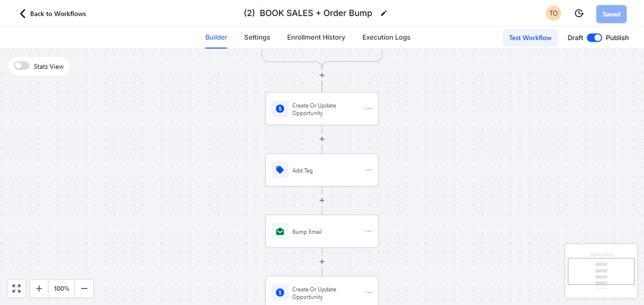
Task: Click fit-to-screen expand icon
Action: [x=16, y=289]
